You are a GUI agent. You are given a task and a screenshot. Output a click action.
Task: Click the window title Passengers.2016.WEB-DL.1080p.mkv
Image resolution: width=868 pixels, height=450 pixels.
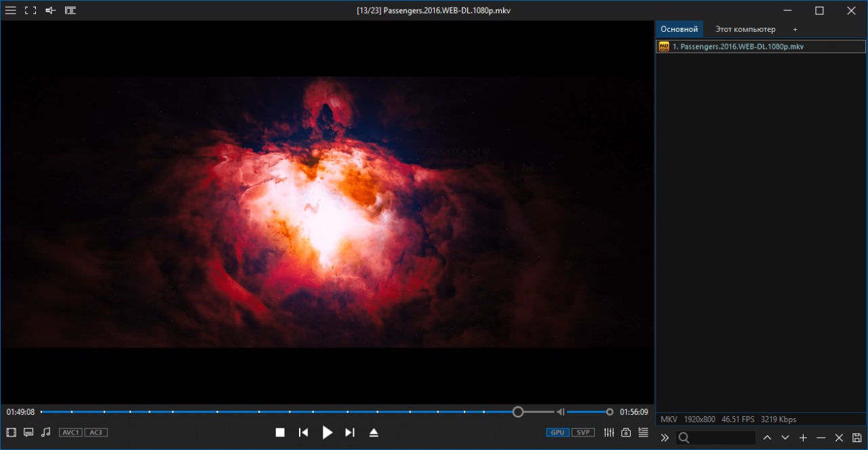coord(446,10)
